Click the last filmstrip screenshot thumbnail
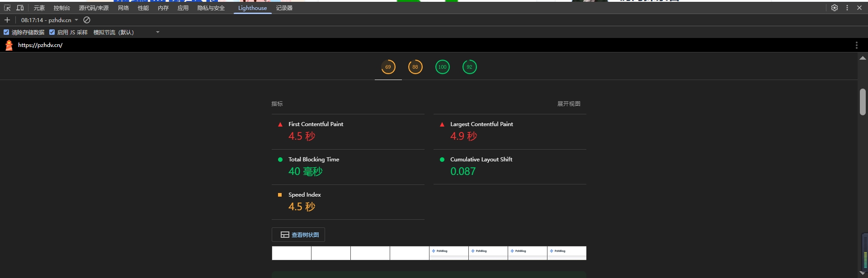Viewport: 868px width, 278px height. click(566, 253)
